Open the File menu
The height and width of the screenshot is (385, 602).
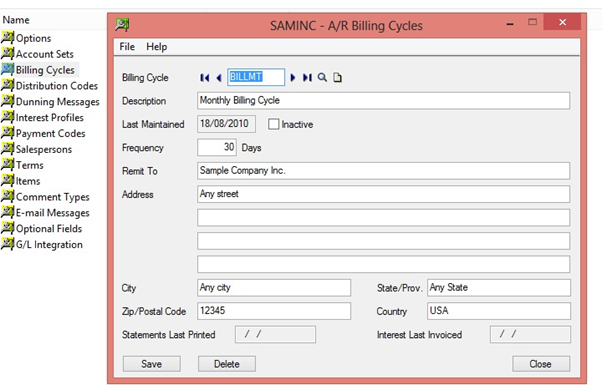pos(127,47)
